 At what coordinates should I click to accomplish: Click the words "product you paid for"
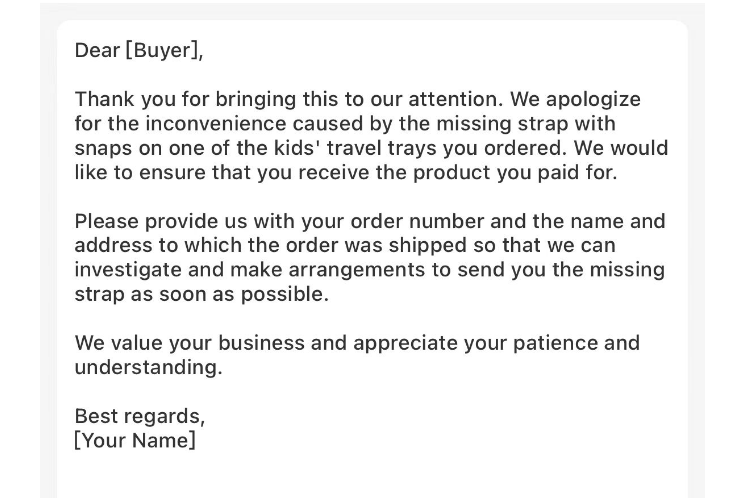515,172
